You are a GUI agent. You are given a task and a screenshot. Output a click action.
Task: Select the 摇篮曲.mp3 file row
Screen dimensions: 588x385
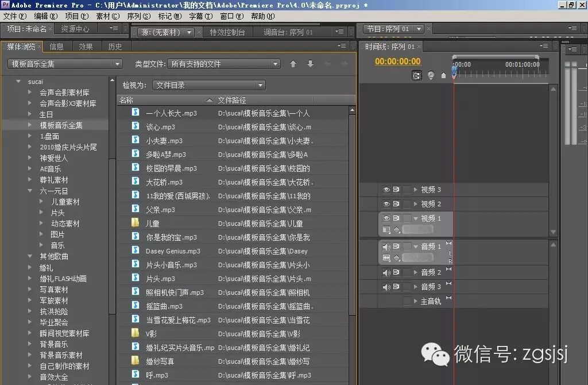(233, 306)
